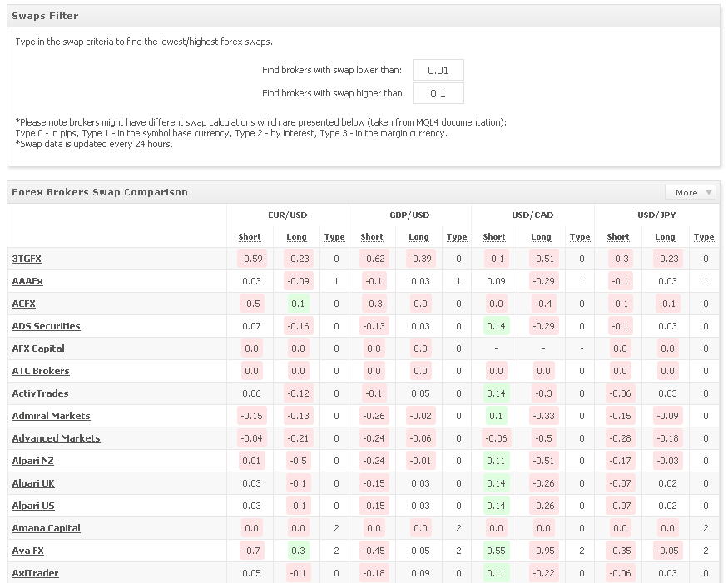This screenshot has width=728, height=583.
Task: Click the Type header under EUR/USD
Action: [334, 237]
